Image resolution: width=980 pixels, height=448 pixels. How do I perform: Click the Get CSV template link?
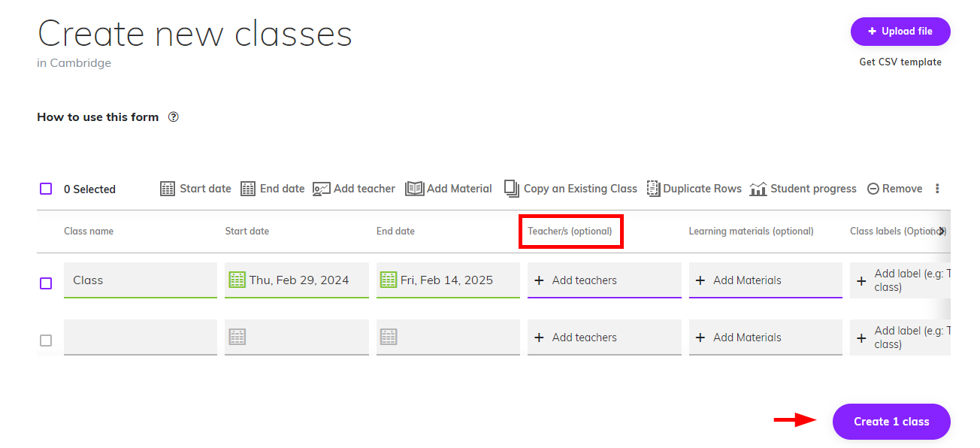coord(900,62)
